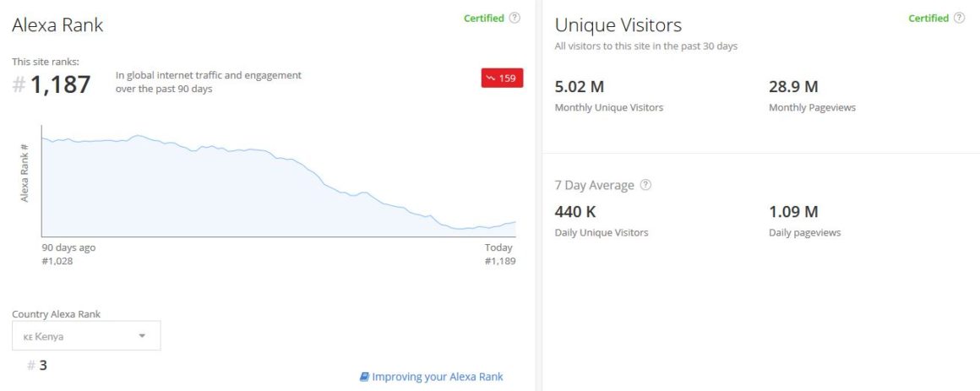Click the Alexa Rank # vertical axis label
Screen dimensions: 980x391
click(x=25, y=173)
